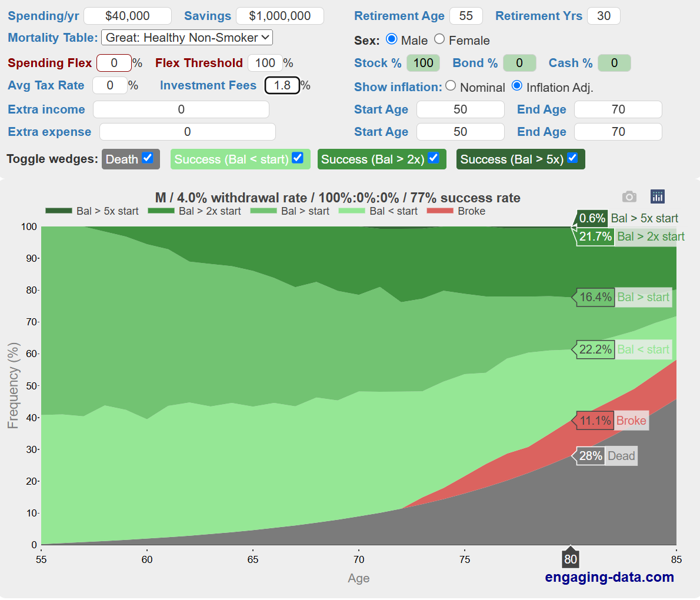Image resolution: width=700 pixels, height=600 pixels.
Task: Toggle Bal > start legend entry
Action: coord(290,211)
